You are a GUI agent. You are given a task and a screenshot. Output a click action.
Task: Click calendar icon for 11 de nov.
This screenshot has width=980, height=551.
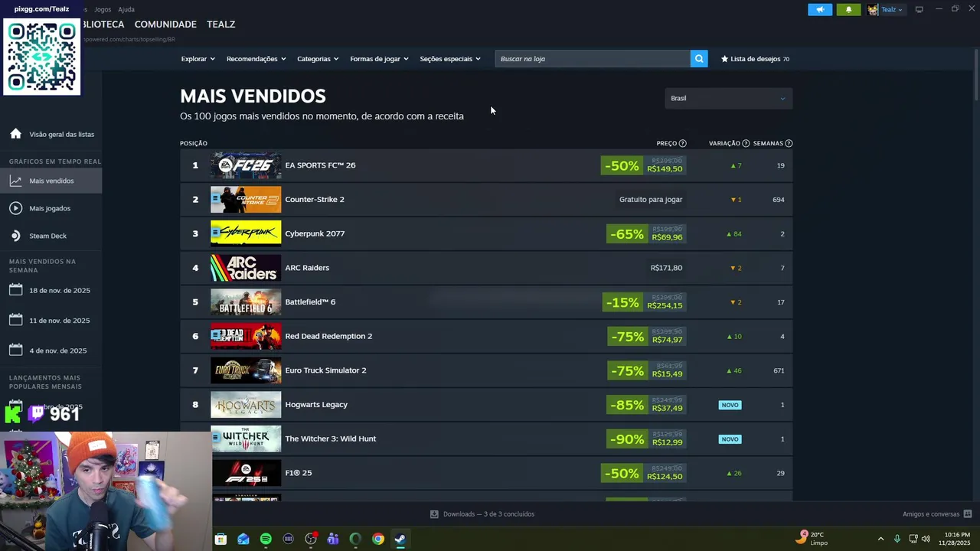tap(15, 320)
